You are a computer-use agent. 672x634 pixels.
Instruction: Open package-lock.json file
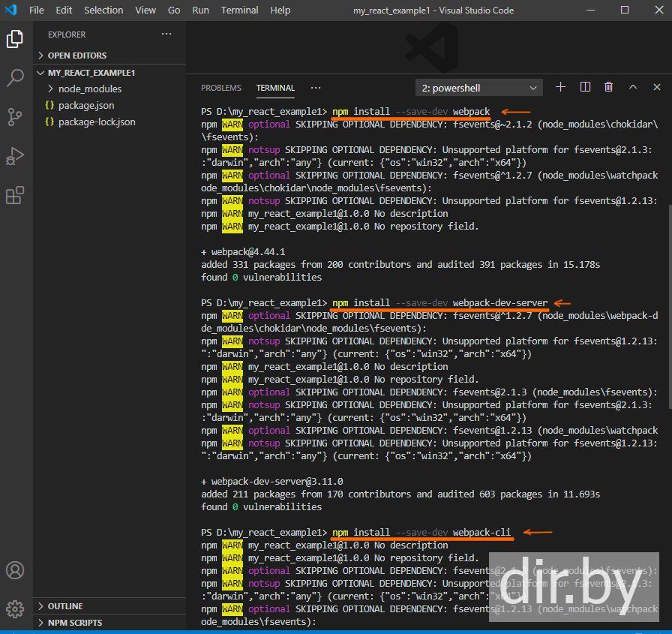click(97, 122)
